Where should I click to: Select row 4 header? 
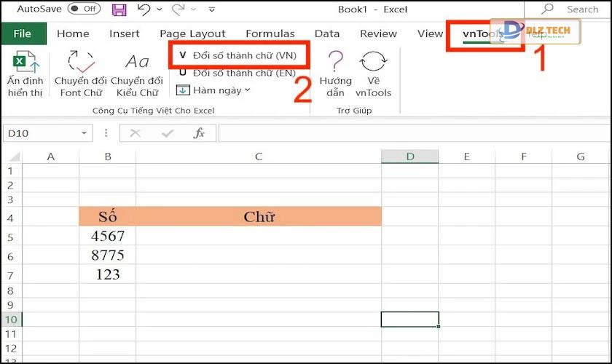coord(12,217)
